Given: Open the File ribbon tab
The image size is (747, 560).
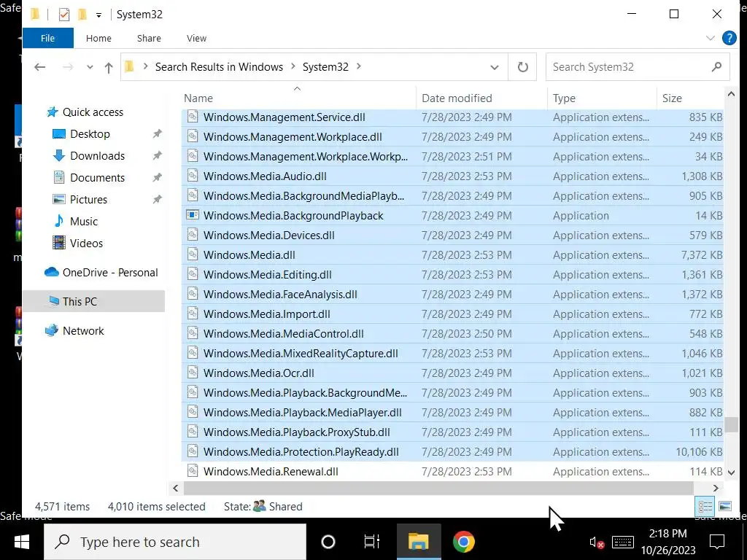Looking at the screenshot, I should point(47,38).
